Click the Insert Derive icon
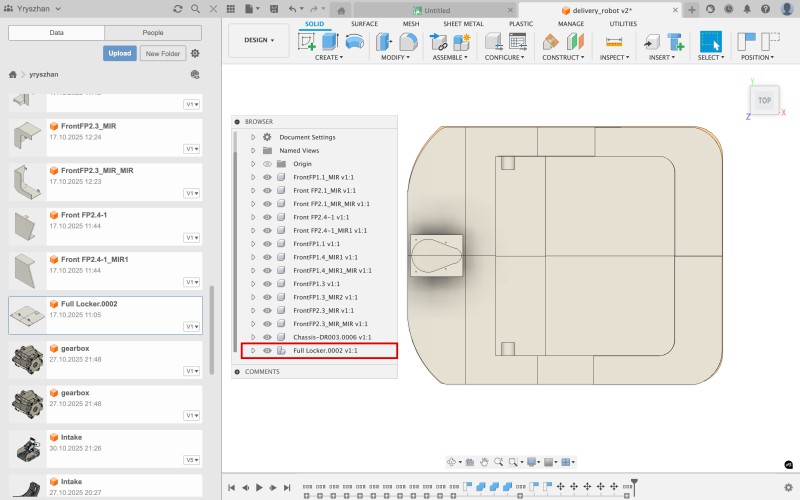800x500 pixels. 652,42
